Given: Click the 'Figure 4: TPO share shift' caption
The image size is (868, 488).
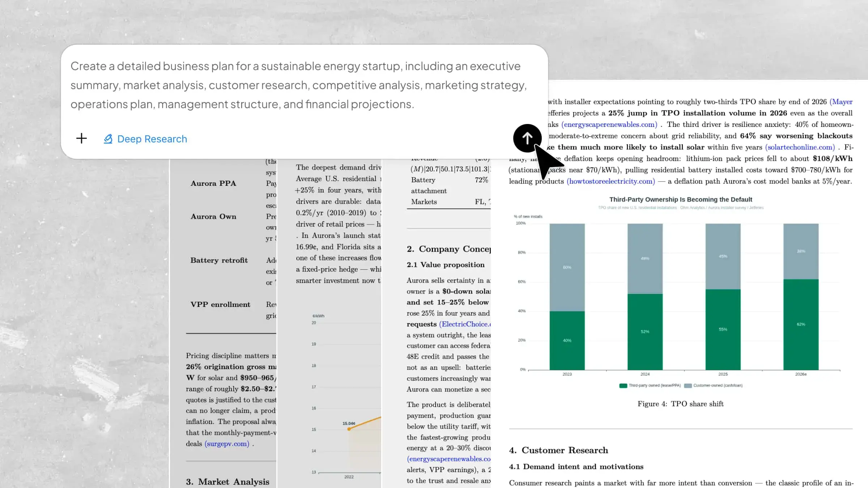Looking at the screenshot, I should [x=680, y=404].
